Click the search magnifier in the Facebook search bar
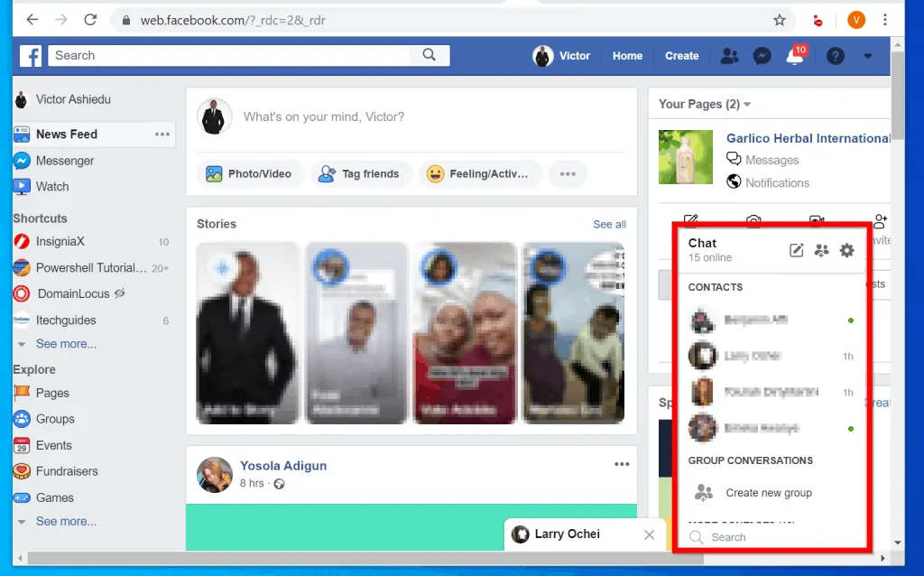The width and height of the screenshot is (924, 576). click(430, 55)
